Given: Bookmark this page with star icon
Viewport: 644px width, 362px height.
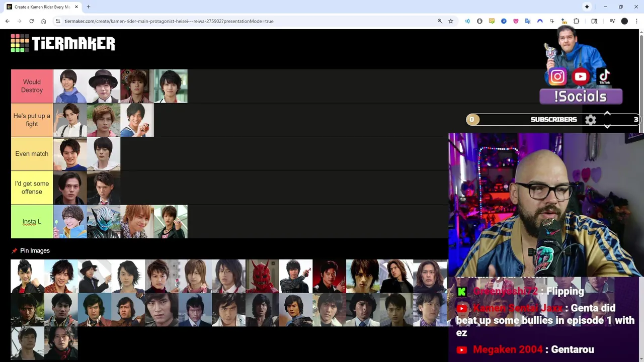Looking at the screenshot, I should pos(451,21).
